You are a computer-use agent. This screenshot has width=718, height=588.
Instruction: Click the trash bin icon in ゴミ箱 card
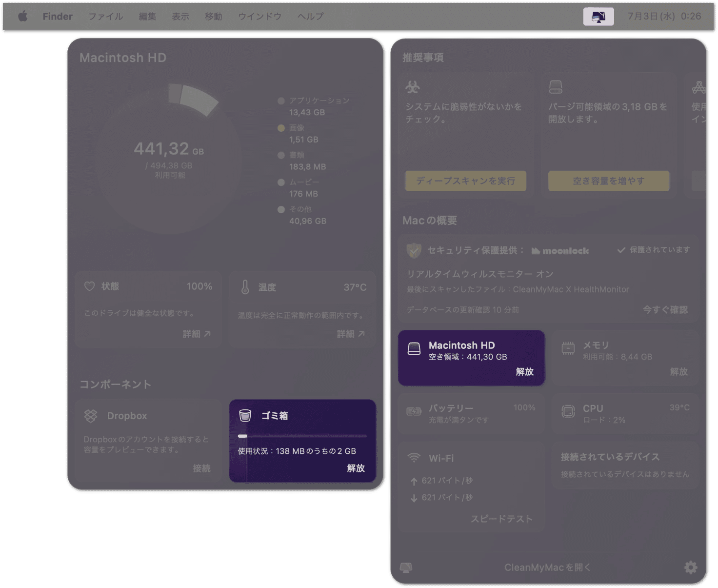tap(245, 415)
